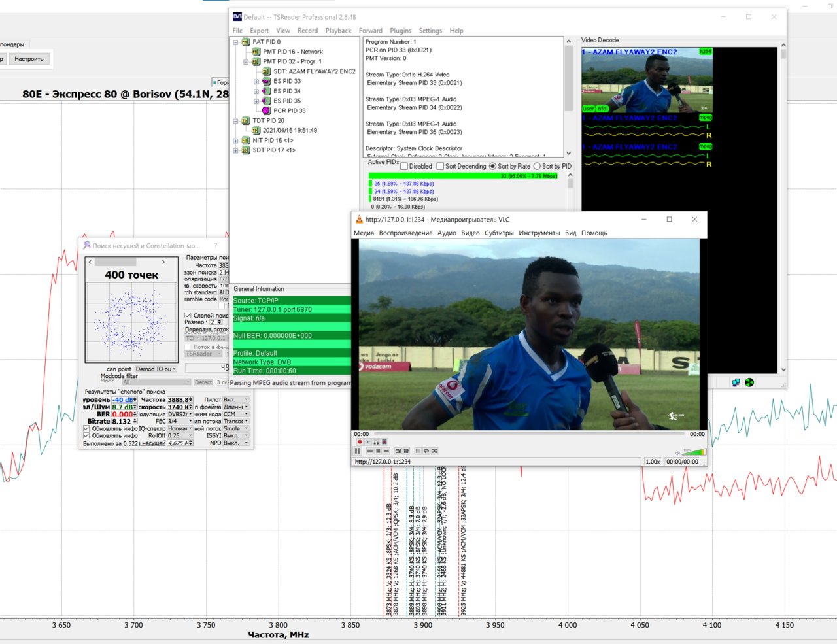Toggle the Disabled checkbox in Active PIDs
This screenshot has width=837, height=644.
404,166
